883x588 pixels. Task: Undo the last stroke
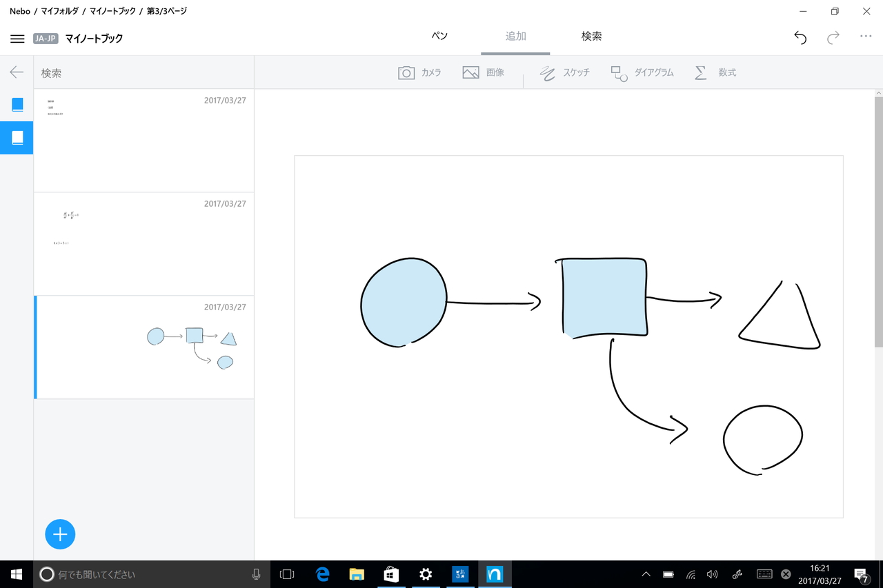point(800,38)
